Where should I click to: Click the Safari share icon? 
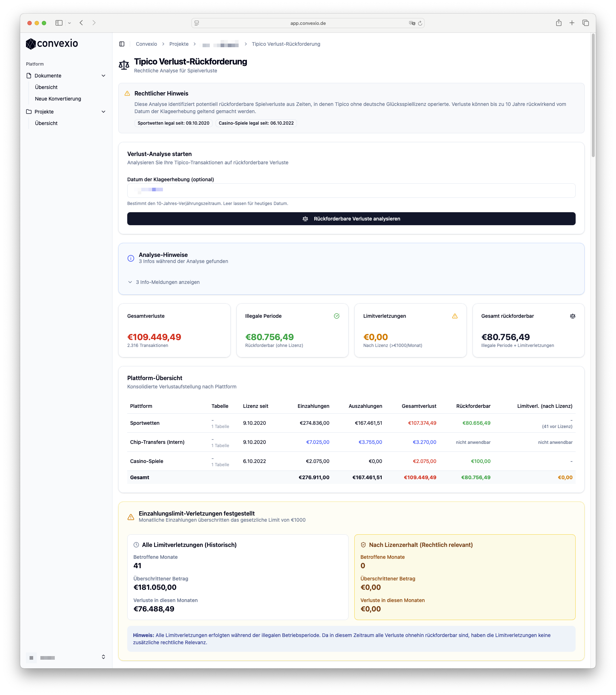558,23
